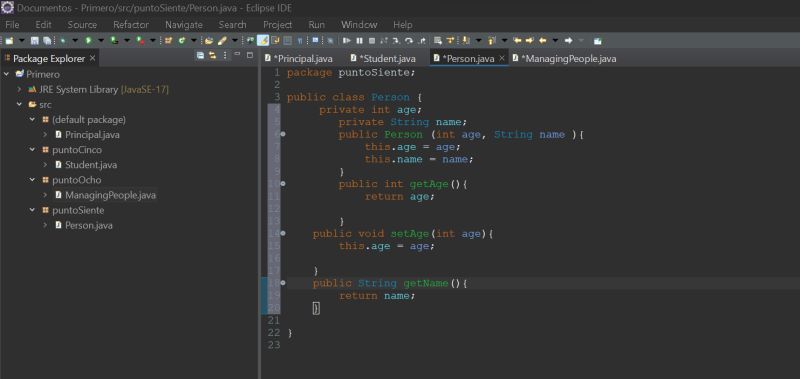The width and height of the screenshot is (800, 379).
Task: Click the debug Resume icon
Action: point(346,40)
